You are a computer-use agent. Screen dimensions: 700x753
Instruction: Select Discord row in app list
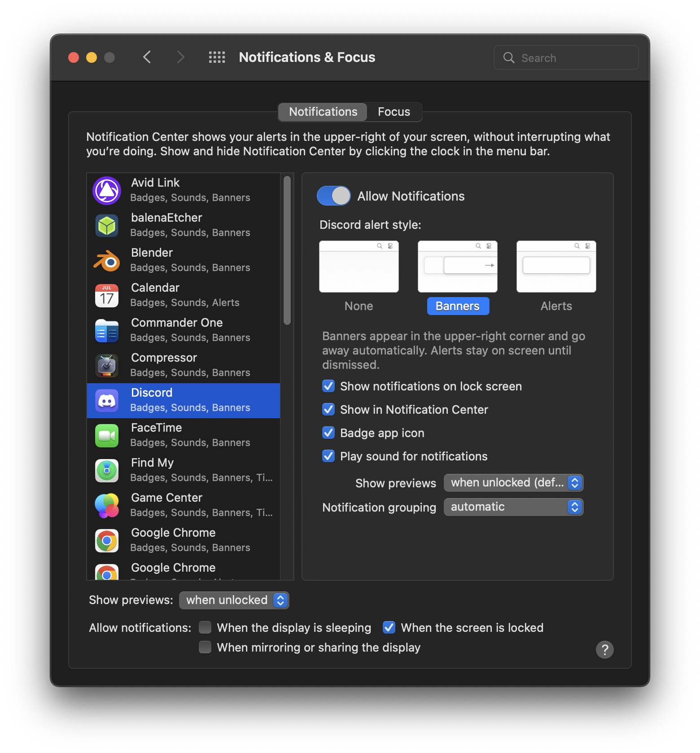tap(184, 401)
